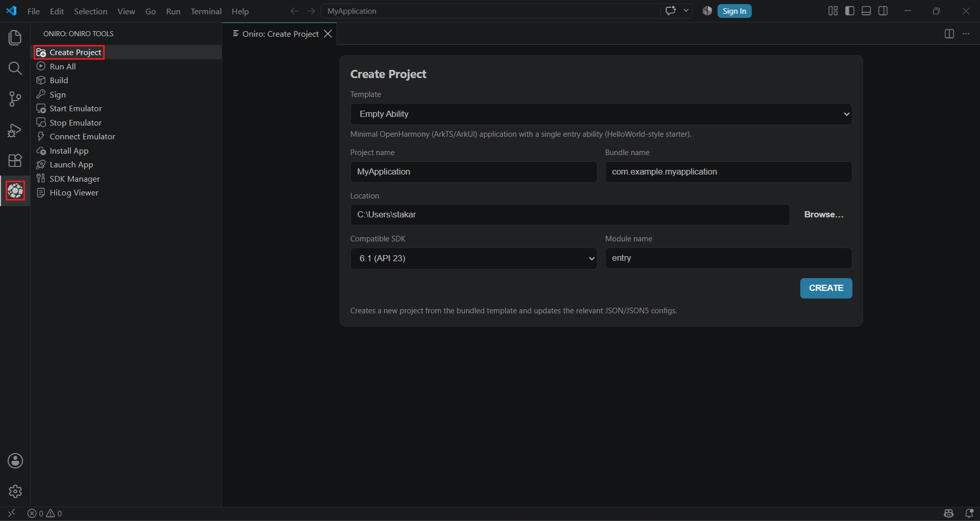Open Copilot status icon in status bar

point(949,513)
